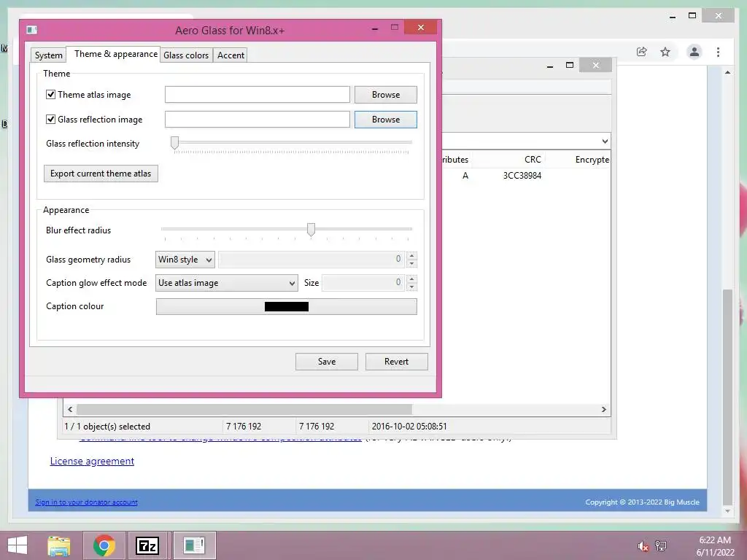
Task: Revert the Aero Glass settings
Action: [396, 362]
